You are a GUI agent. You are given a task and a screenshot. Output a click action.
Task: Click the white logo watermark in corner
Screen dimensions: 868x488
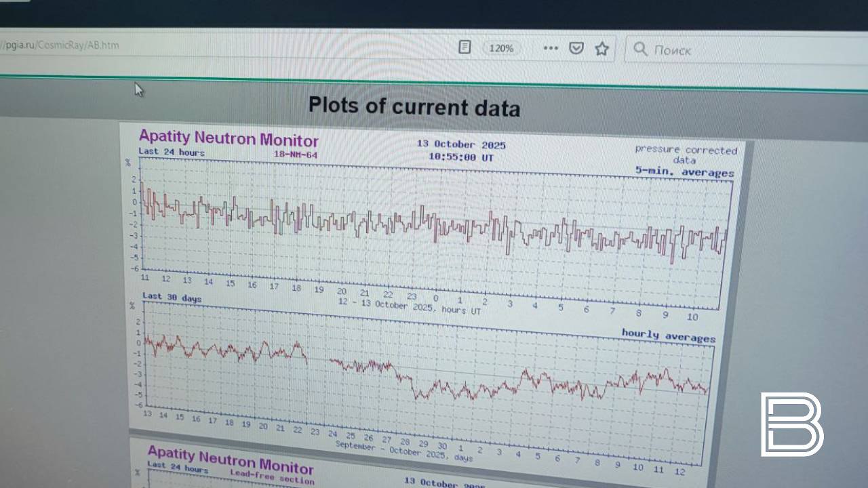click(791, 424)
